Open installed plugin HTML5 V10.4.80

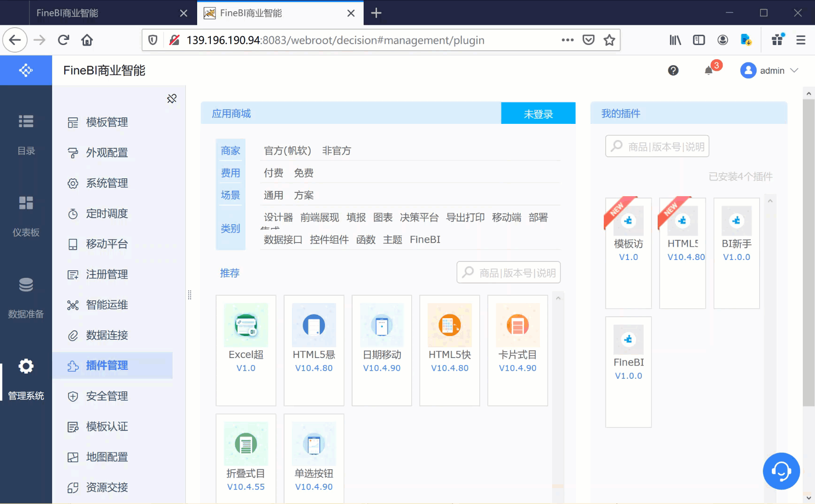point(683,253)
